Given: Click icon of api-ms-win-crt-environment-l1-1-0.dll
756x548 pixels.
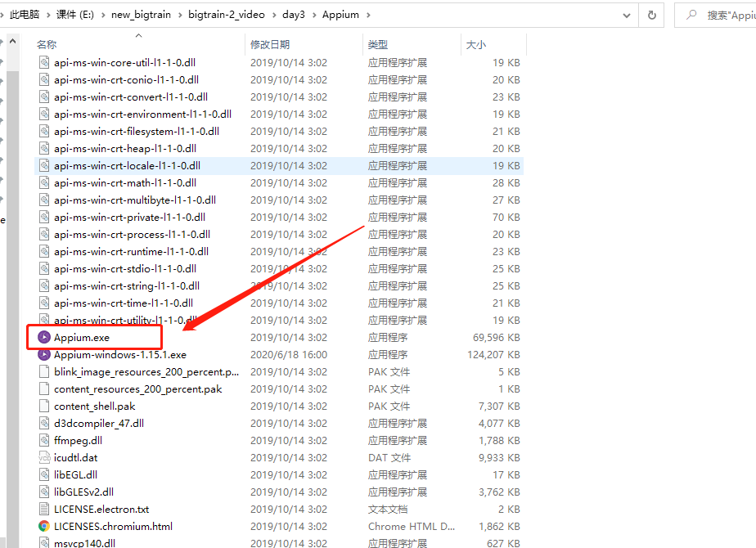Looking at the screenshot, I should point(44,115).
